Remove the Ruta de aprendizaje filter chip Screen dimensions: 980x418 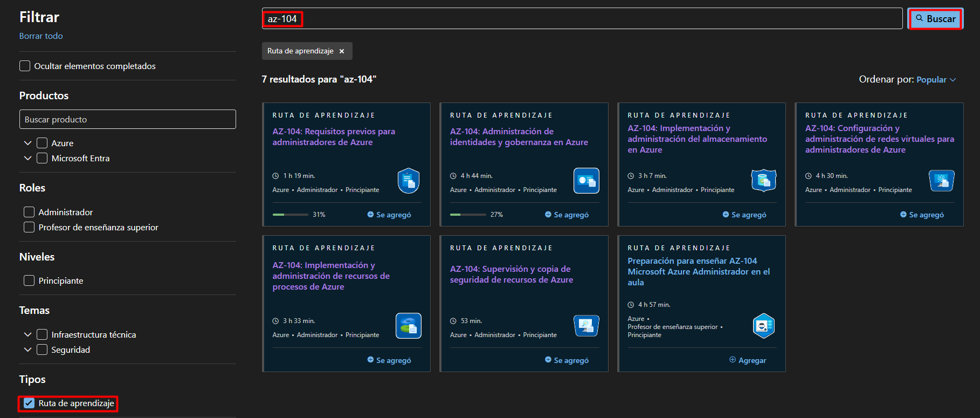click(342, 51)
